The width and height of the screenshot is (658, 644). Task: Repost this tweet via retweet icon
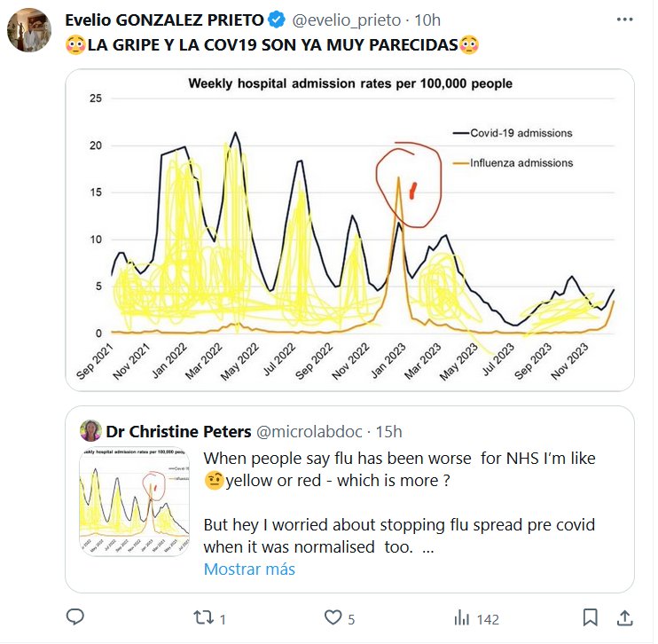pyautogui.click(x=204, y=617)
